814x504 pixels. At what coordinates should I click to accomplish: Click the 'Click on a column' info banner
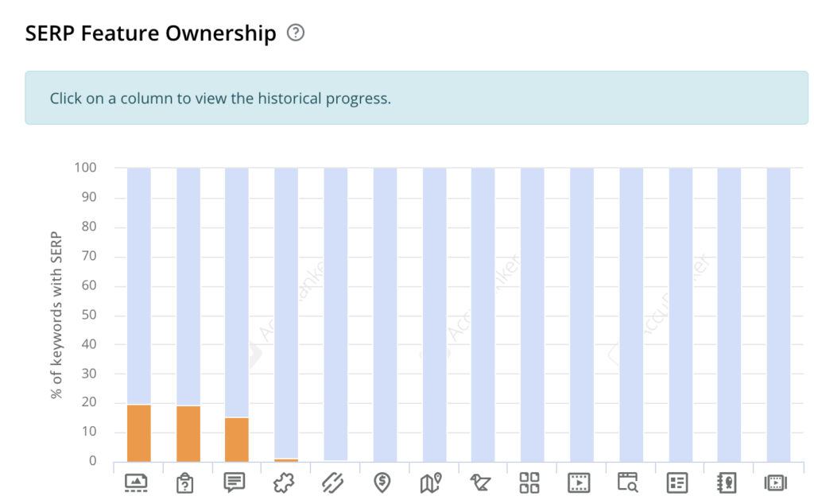[417, 98]
